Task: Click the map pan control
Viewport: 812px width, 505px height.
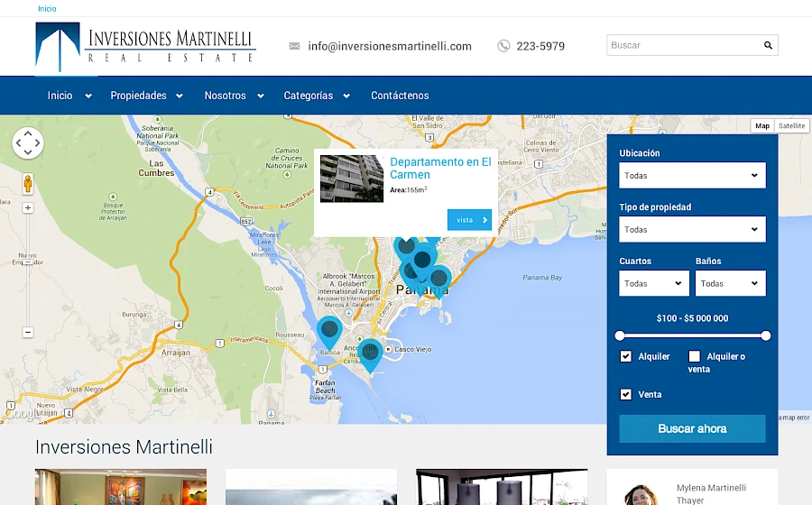Action: (28, 142)
